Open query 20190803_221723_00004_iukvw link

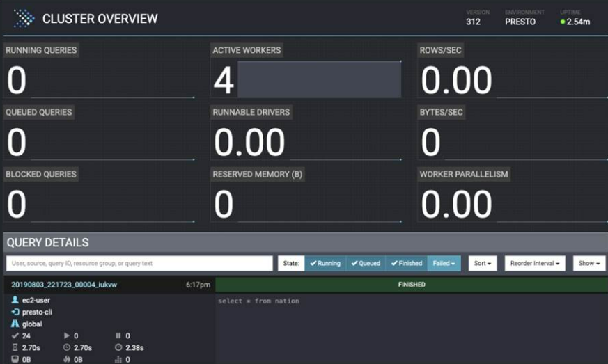[64, 285]
